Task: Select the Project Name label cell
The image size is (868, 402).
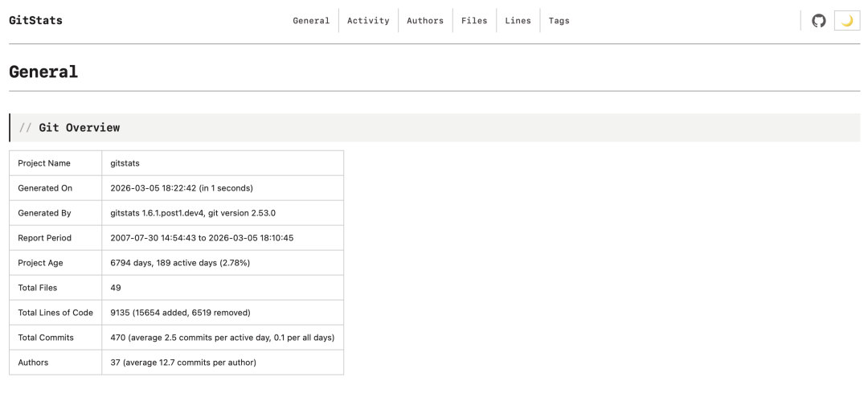Action: pyautogui.click(x=55, y=163)
